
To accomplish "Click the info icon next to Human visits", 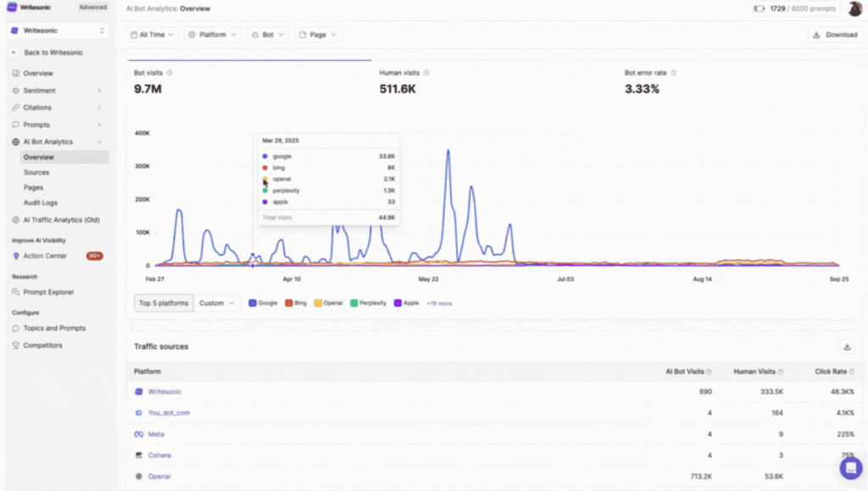I will click(426, 73).
